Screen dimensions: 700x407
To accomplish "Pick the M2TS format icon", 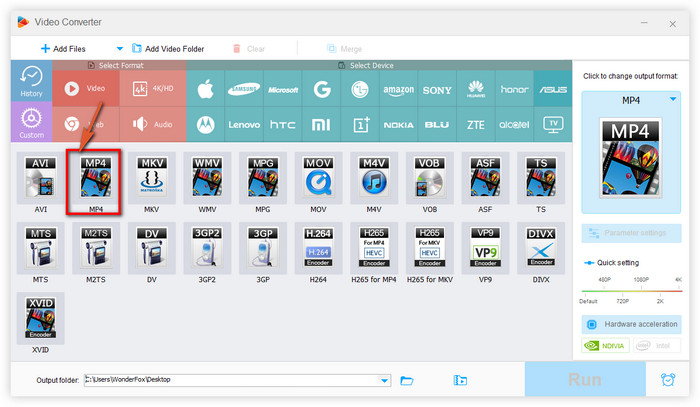I will point(96,248).
